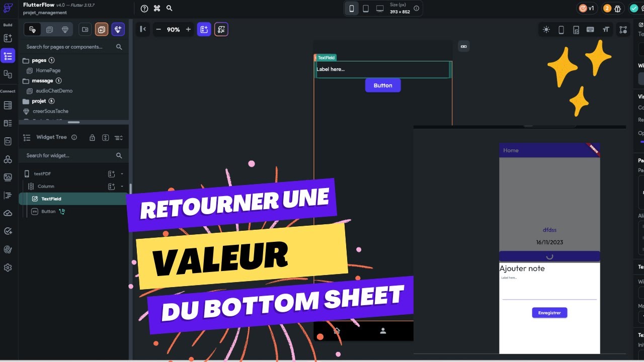Open keyboard shortcuts command icon
The width and height of the screenshot is (644, 362).
click(157, 9)
